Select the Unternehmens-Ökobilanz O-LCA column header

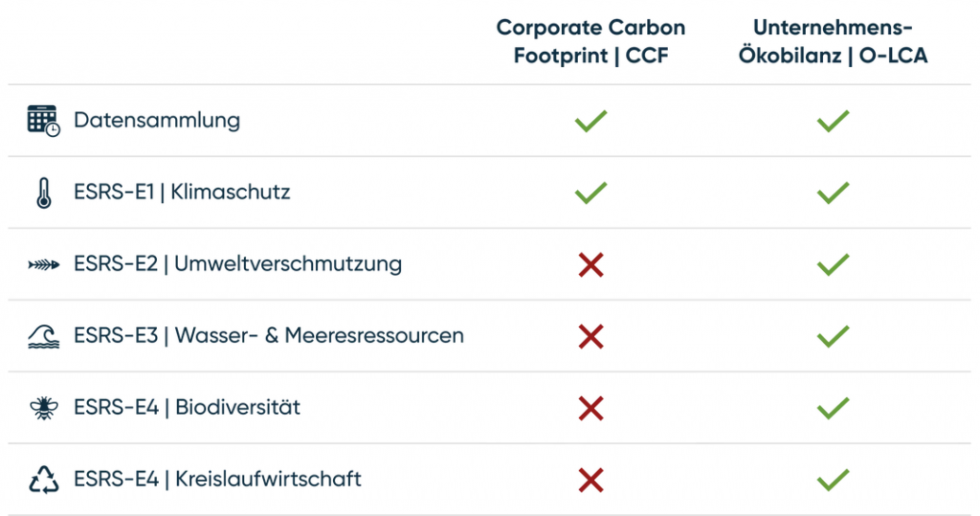point(833,41)
